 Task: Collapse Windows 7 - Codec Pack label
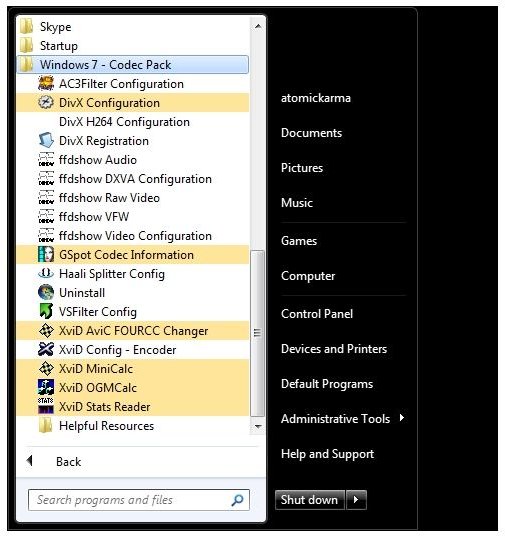[x=105, y=65]
